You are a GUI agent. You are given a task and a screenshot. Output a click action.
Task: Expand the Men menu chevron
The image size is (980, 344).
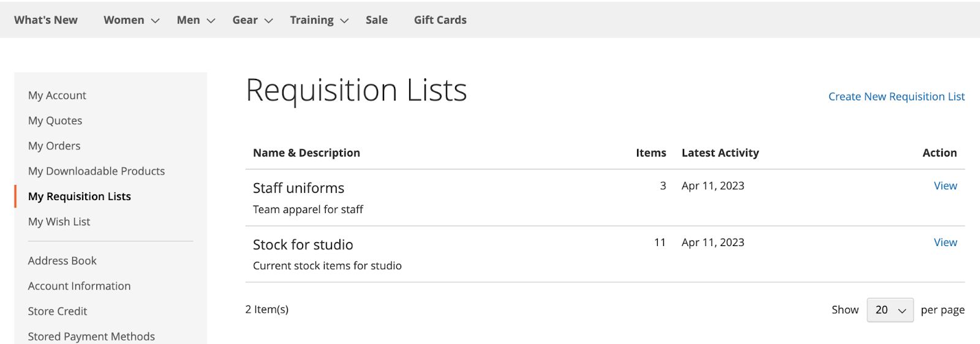211,21
